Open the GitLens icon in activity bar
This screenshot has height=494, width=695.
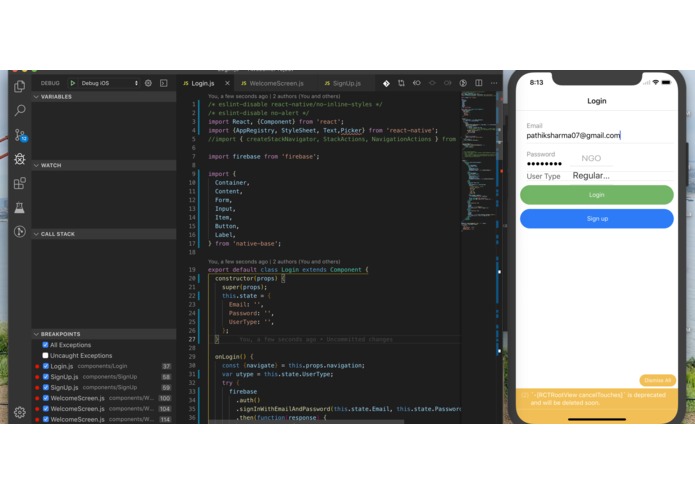(x=20, y=231)
